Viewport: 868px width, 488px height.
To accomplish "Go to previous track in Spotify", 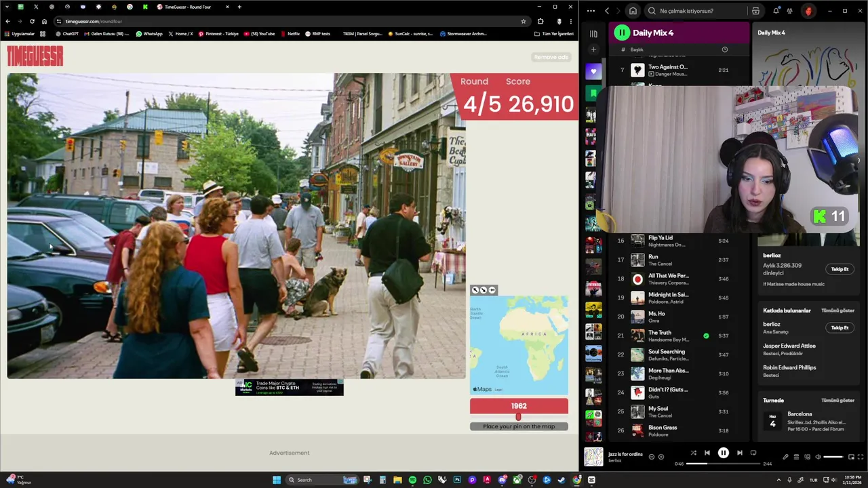I will (x=707, y=453).
